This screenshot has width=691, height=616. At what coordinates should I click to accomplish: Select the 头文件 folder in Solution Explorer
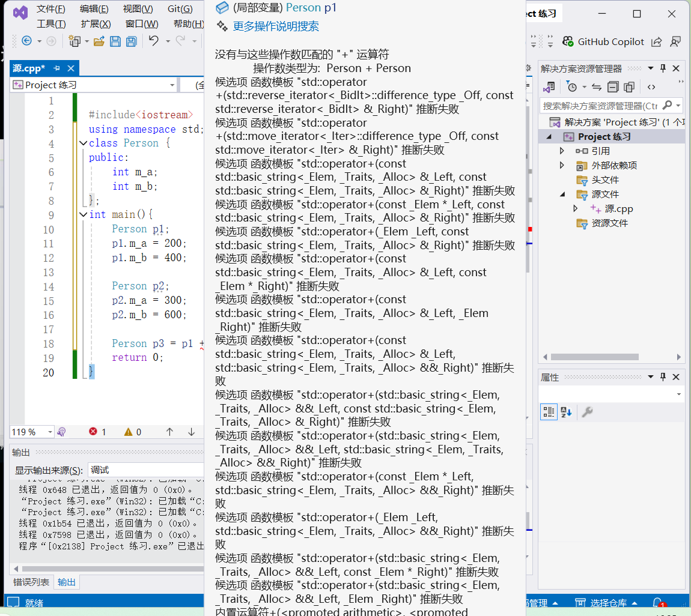pyautogui.click(x=605, y=180)
